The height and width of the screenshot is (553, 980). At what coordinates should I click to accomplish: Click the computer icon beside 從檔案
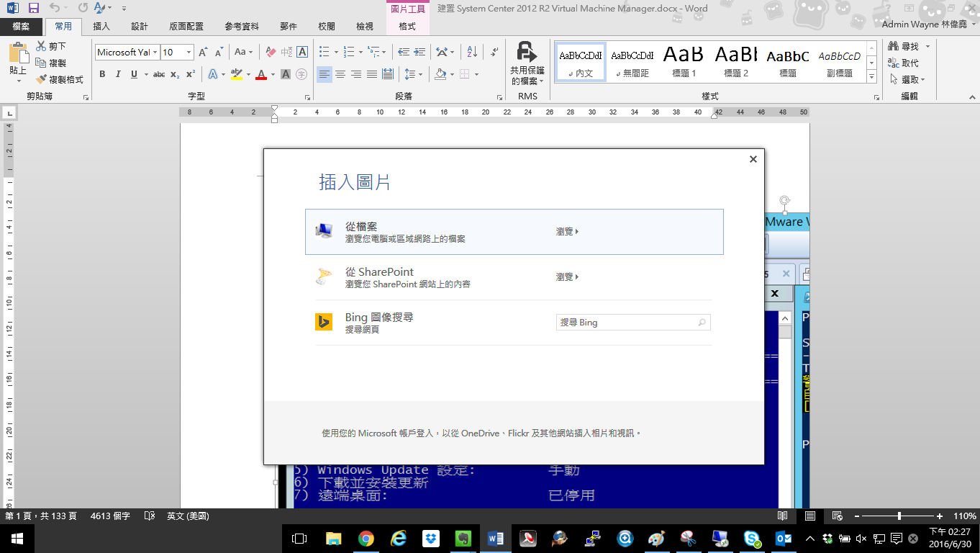[x=324, y=231]
